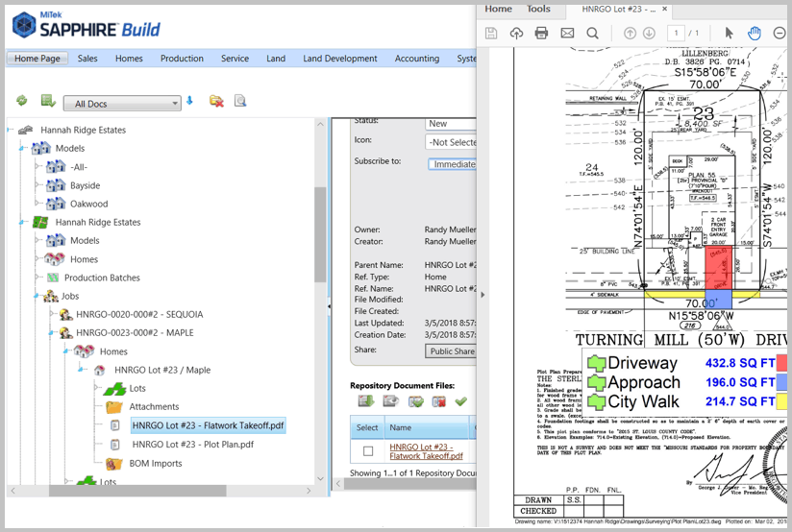This screenshot has width=792, height=532.
Task: Click the second repository file toolbar icon
Action: click(x=390, y=401)
